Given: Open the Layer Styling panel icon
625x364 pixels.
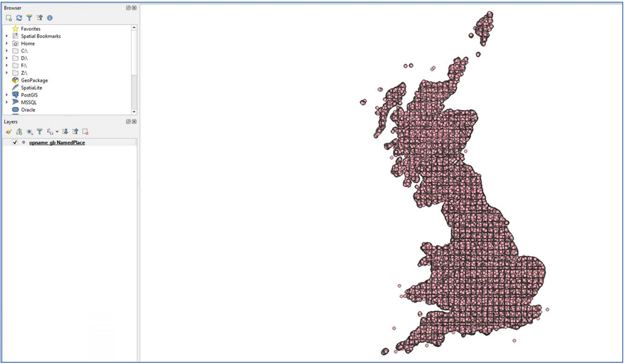Looking at the screenshot, I should click(9, 132).
